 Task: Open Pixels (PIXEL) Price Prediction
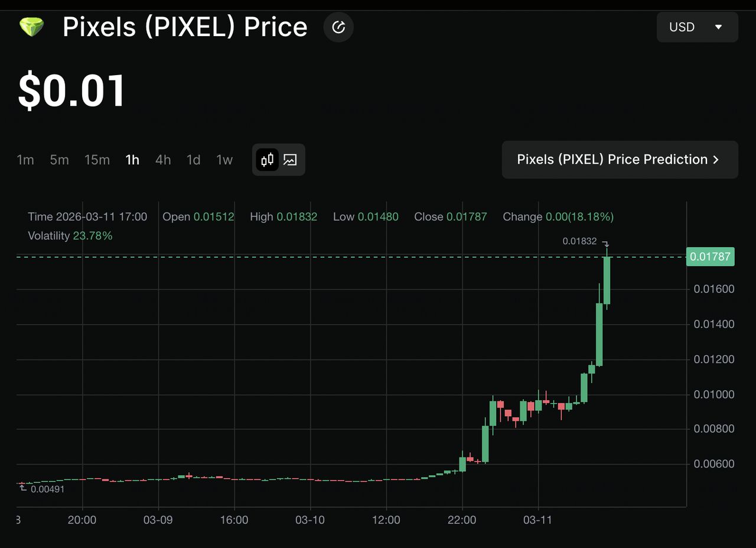click(620, 160)
